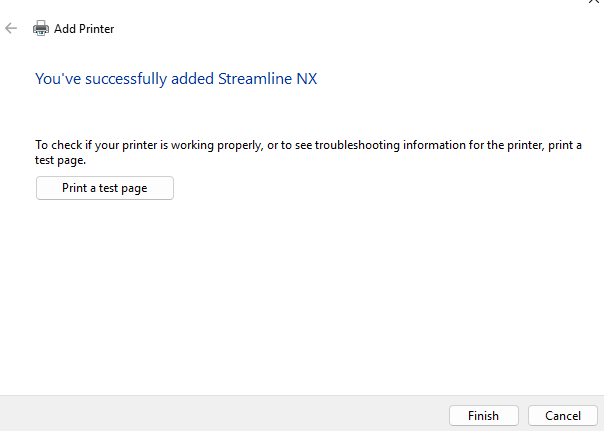Image resolution: width=604 pixels, height=431 pixels.
Task: Click the "Add Printer" window title text
Action: pos(84,29)
